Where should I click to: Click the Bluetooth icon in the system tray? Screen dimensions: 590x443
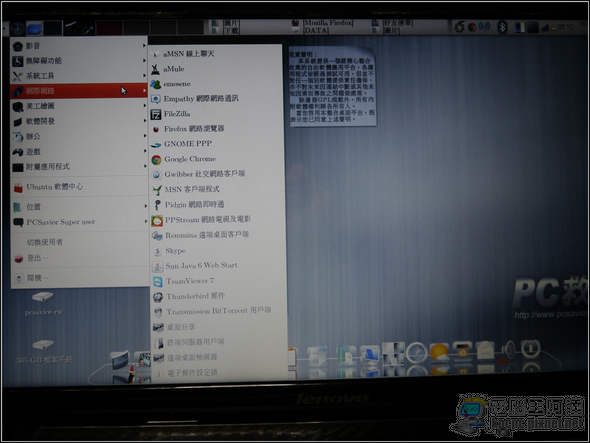pyautogui.click(x=502, y=27)
